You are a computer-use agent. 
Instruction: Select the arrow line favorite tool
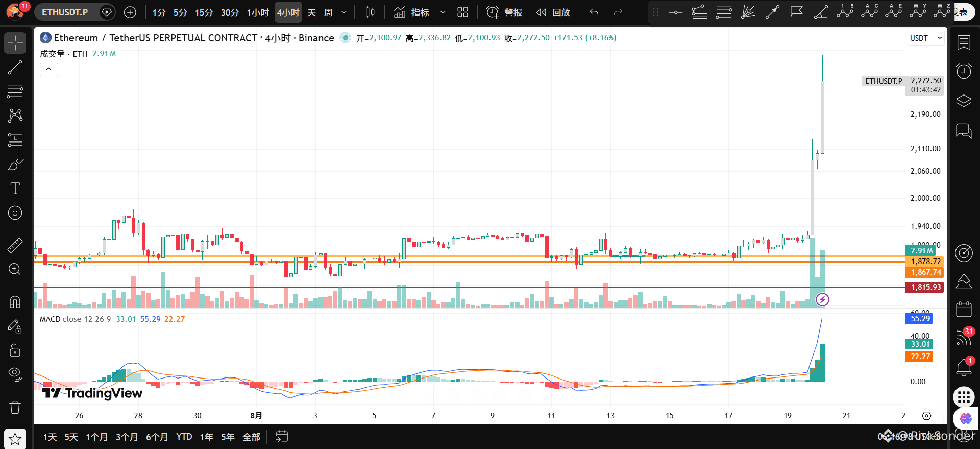(772, 12)
